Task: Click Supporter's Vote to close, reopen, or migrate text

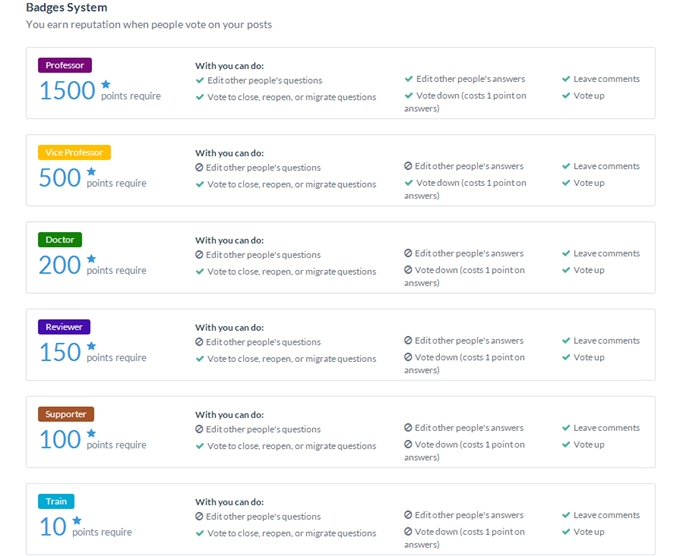Action: coord(291,446)
